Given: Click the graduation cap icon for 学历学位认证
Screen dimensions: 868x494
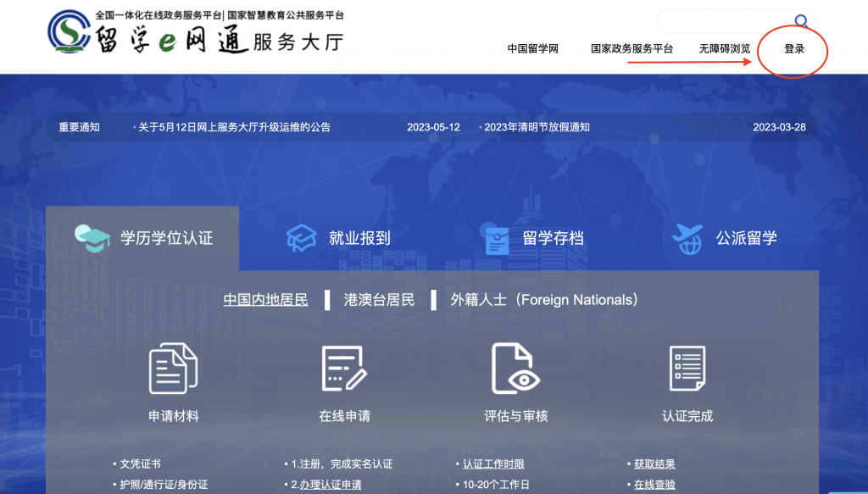Looking at the screenshot, I should [92, 237].
